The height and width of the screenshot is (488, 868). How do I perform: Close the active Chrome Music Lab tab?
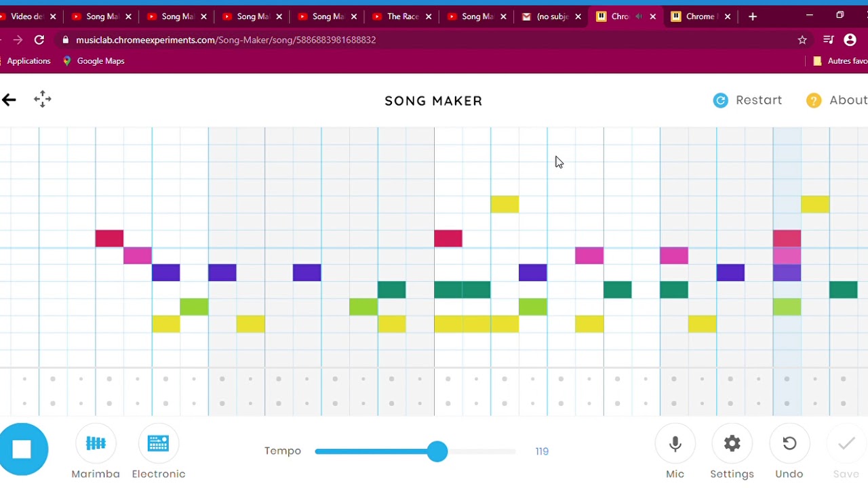652,16
